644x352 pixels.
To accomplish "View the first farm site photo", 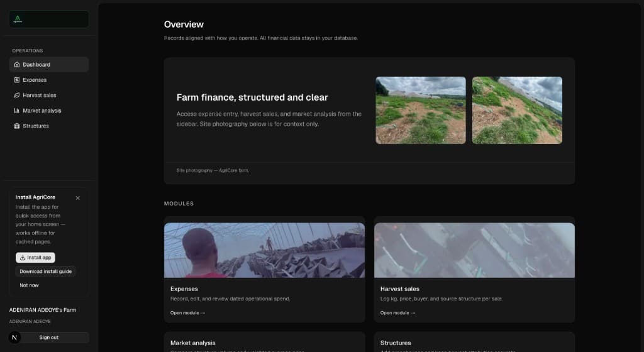I will coord(421,110).
